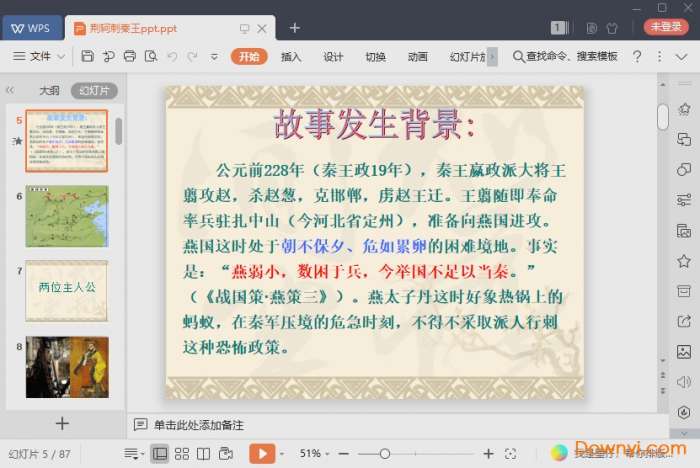
Task: Click the 未登录 login button
Action: (x=666, y=27)
